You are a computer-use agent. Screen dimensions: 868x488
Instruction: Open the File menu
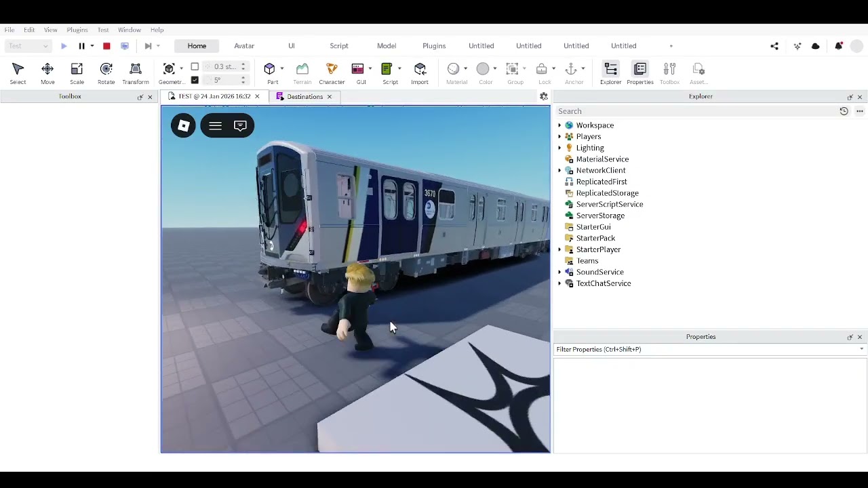9,30
